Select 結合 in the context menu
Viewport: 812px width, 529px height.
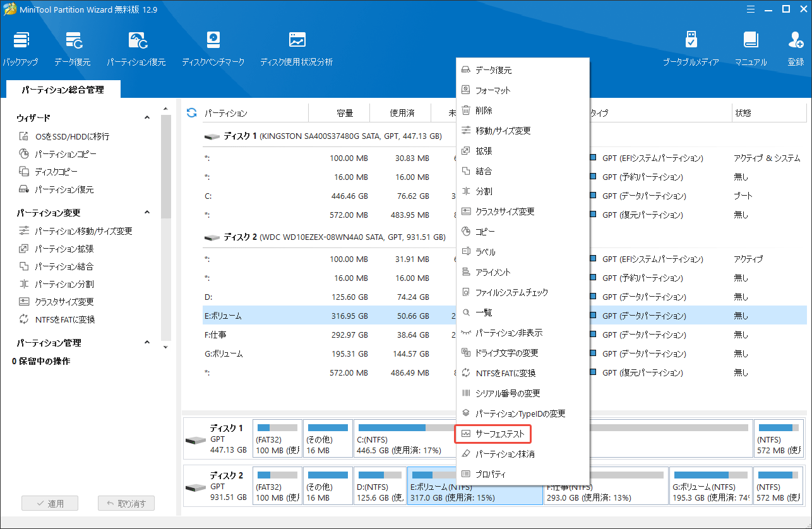point(523,171)
